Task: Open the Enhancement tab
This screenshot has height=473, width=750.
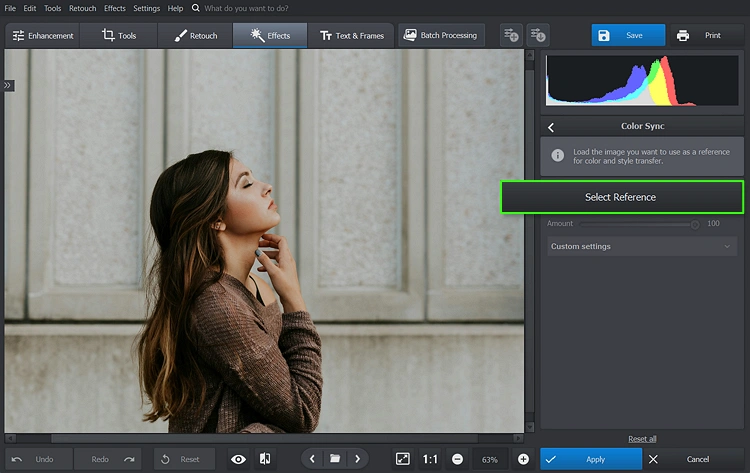Action: (43, 35)
